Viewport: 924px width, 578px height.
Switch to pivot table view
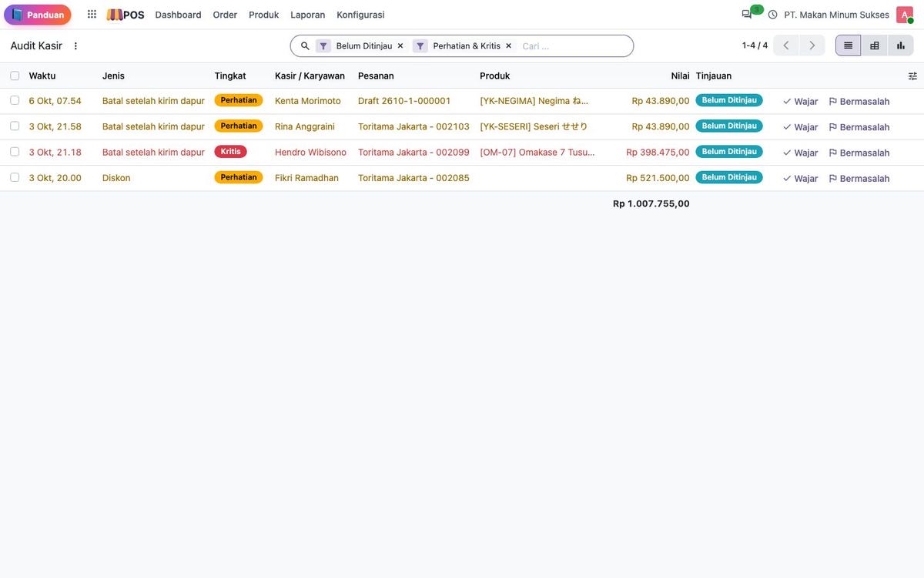click(x=874, y=45)
